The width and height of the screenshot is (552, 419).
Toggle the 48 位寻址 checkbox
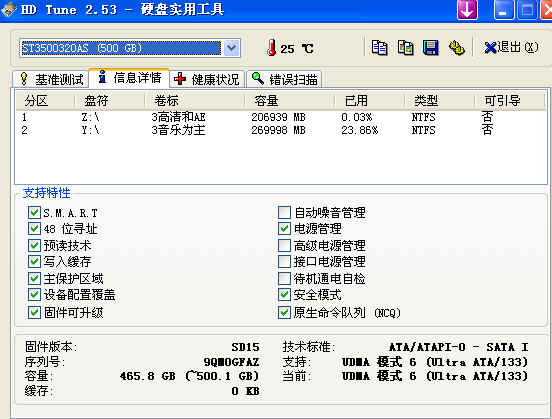click(x=34, y=229)
